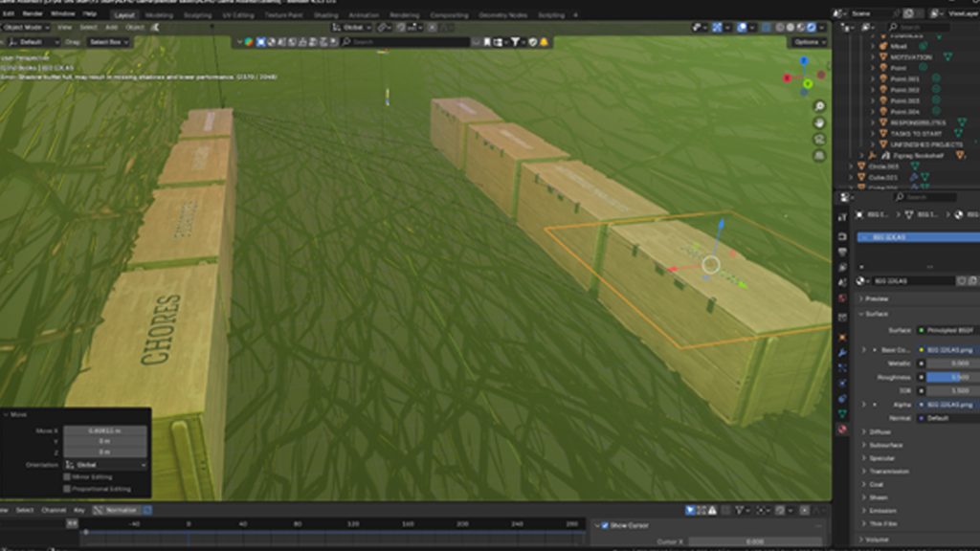980x551 pixels.
Task: Enable the Mirror Editing checkbox
Action: [x=67, y=476]
